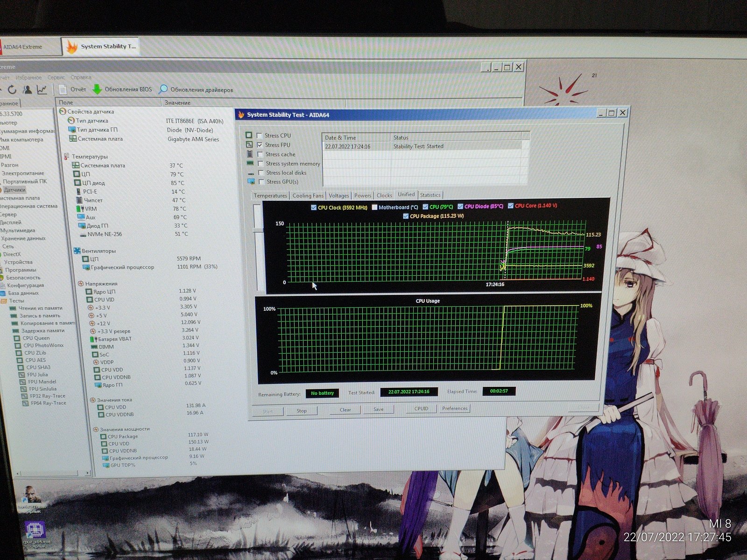Toggle the CPU Clock graph checkbox
Image resolution: width=747 pixels, height=560 pixels.
(314, 207)
